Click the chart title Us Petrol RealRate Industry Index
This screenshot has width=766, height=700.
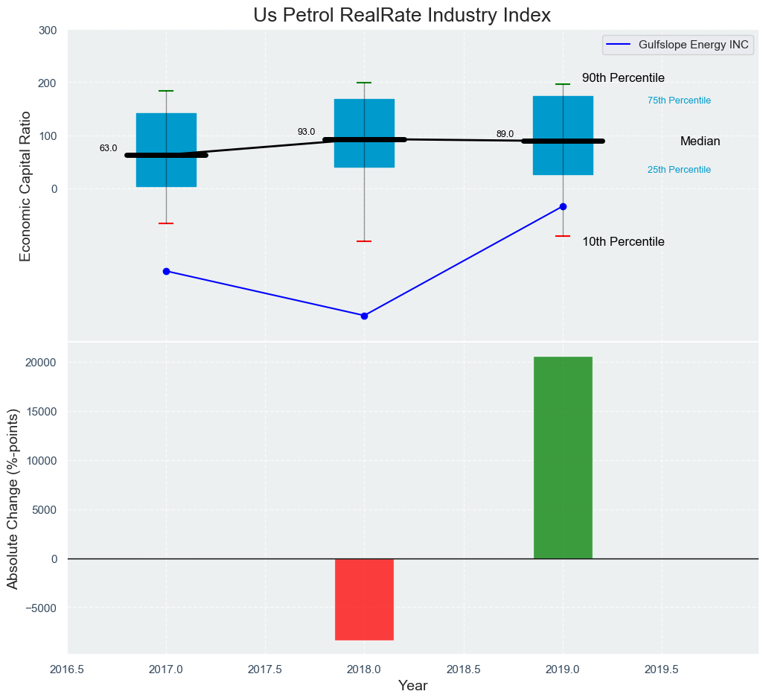coord(401,15)
